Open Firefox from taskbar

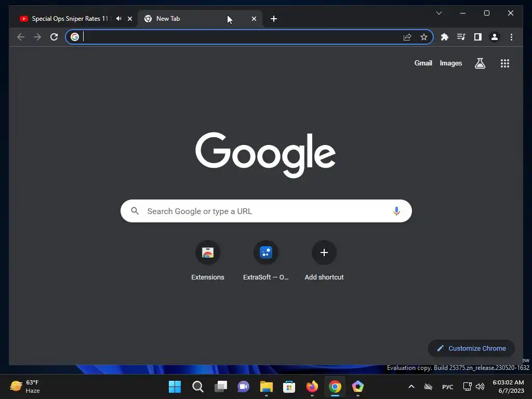(312, 387)
